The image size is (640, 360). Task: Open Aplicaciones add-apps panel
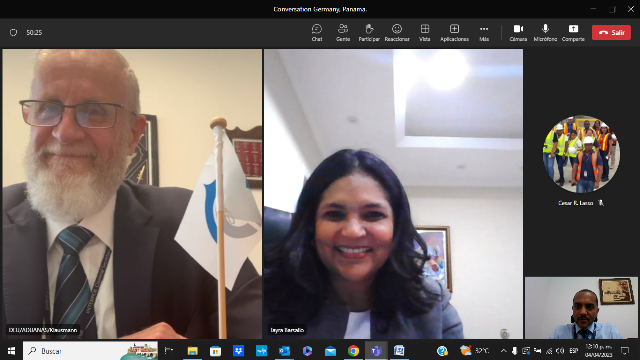[x=454, y=33]
